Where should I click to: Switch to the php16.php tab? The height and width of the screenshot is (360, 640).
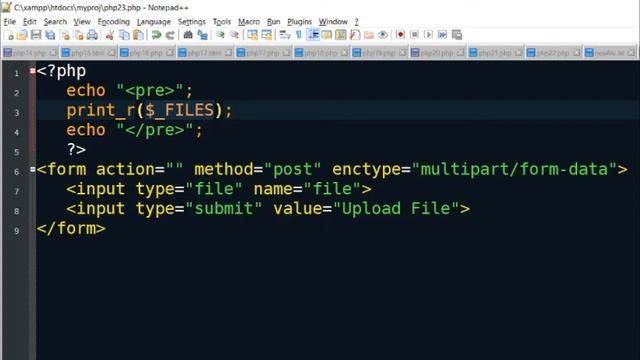click(147, 53)
